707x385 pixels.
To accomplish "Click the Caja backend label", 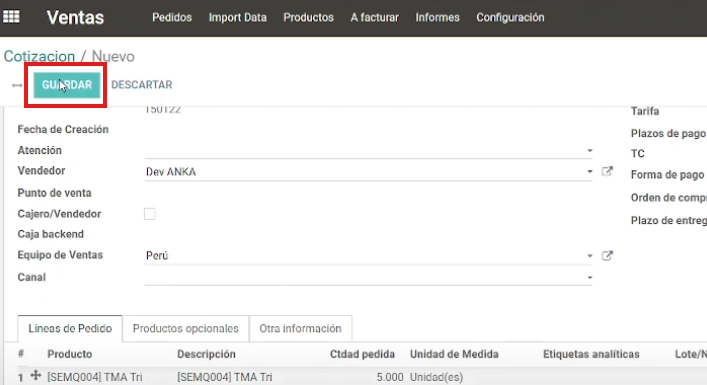I will pyautogui.click(x=50, y=234).
